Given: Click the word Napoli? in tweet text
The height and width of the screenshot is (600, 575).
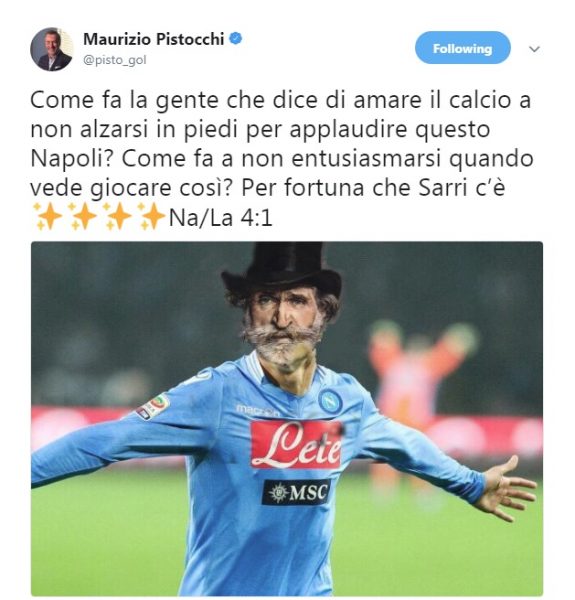Looking at the screenshot, I should pos(72,159).
